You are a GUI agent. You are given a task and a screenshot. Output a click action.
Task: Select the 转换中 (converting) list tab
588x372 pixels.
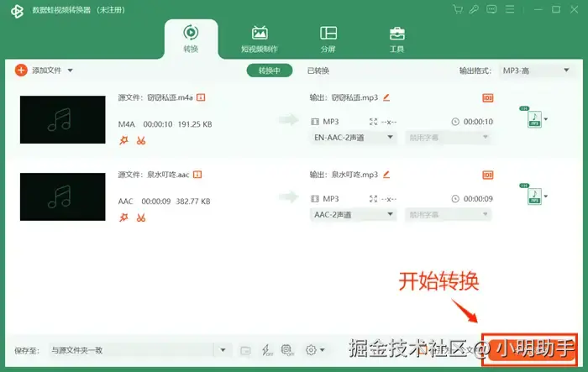tap(270, 71)
